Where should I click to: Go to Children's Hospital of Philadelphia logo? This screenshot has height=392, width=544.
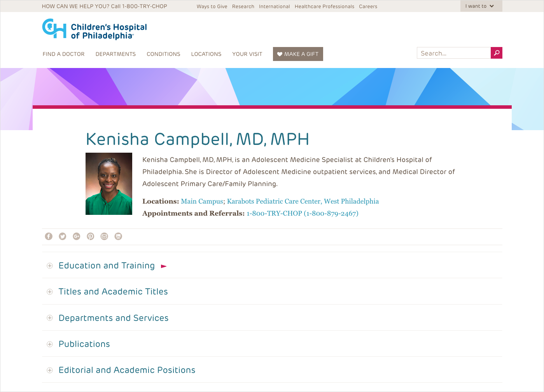coord(94,30)
